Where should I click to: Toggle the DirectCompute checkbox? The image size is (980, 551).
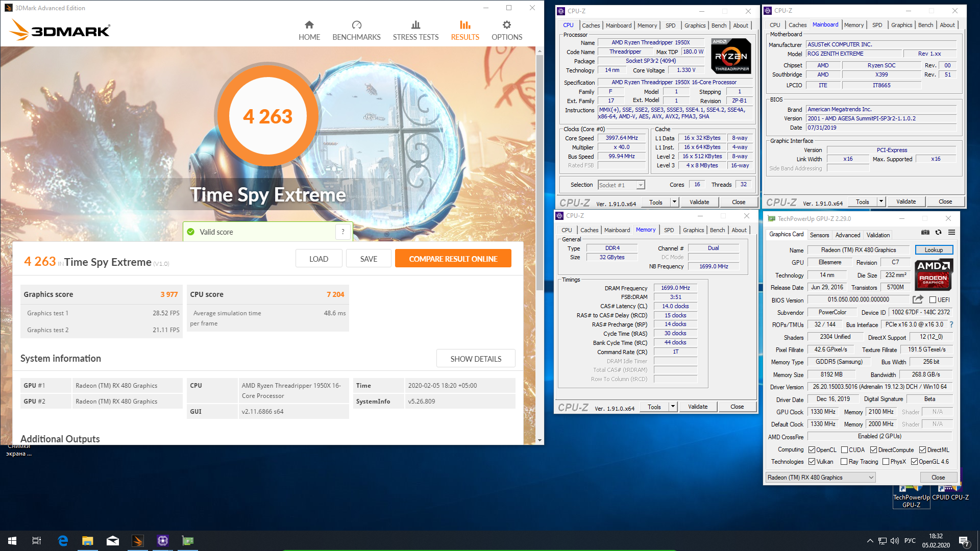873,450
